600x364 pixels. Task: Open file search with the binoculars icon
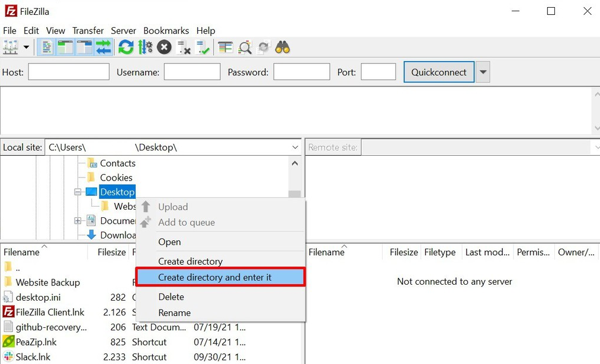coord(283,47)
